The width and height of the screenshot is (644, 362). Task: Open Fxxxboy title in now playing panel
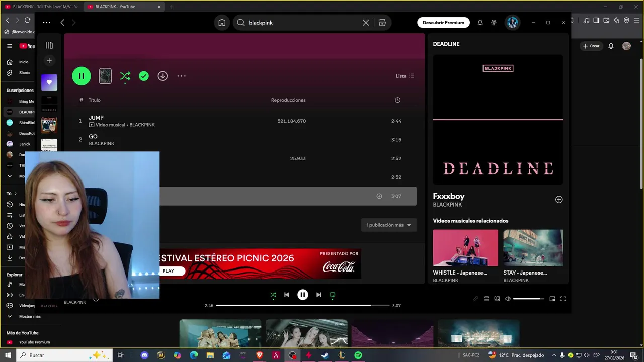click(449, 196)
